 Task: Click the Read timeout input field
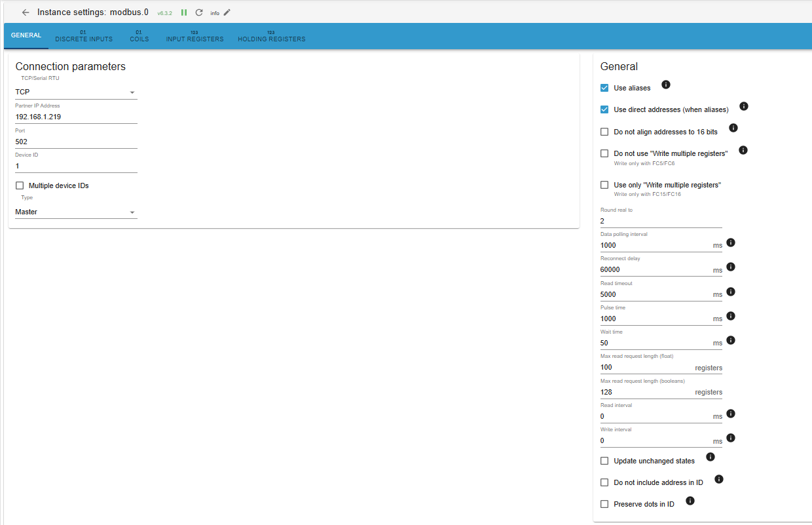(655, 294)
